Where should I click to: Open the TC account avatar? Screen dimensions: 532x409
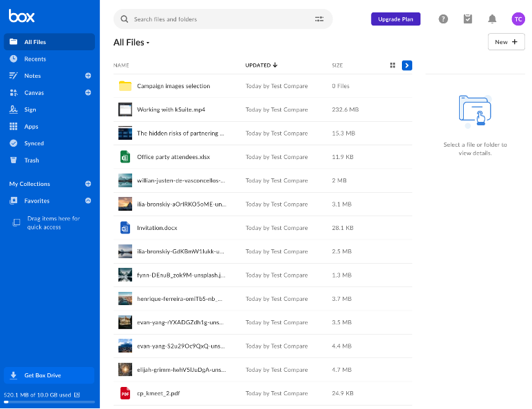[518, 19]
